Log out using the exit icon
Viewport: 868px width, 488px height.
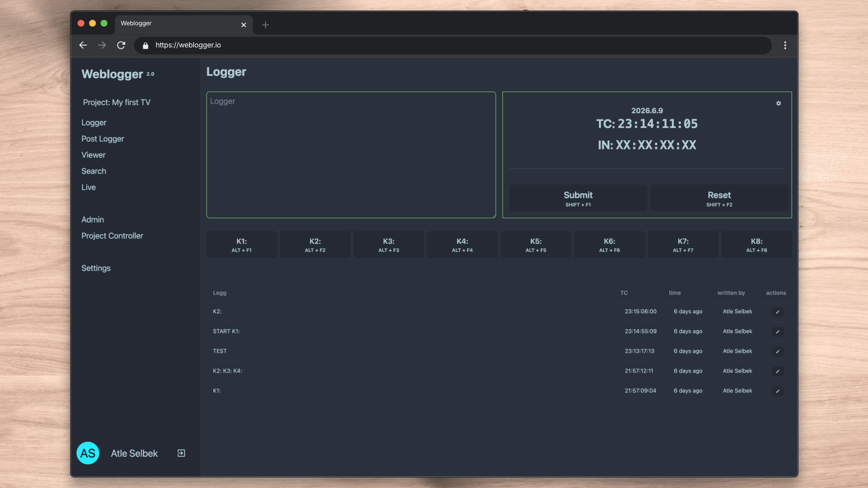pos(181,453)
